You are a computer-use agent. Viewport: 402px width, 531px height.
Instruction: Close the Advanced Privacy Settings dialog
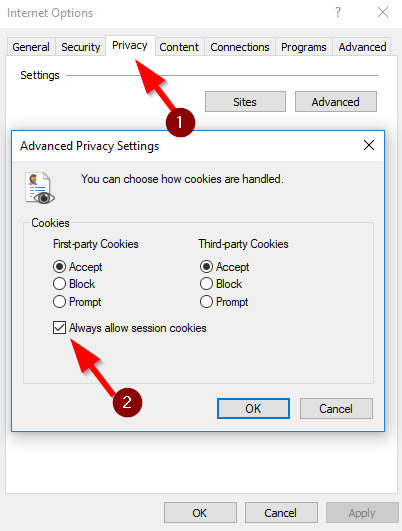click(369, 145)
